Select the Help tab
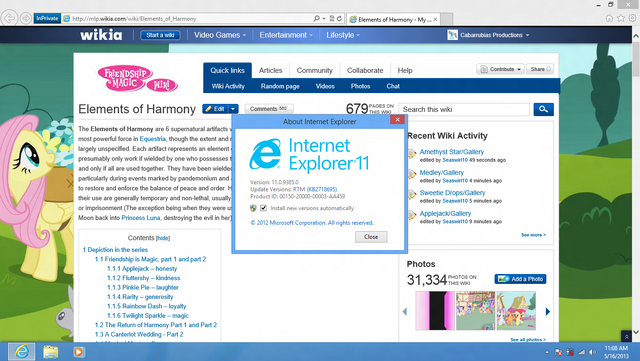This screenshot has height=361, width=640. click(405, 70)
